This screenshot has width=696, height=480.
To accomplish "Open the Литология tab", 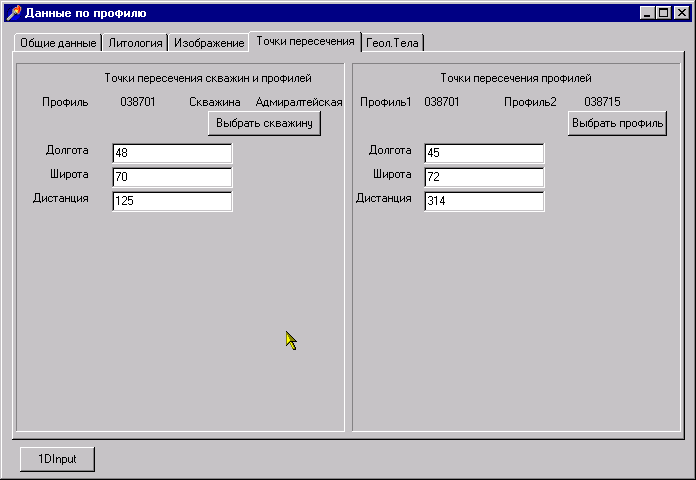I will point(135,44).
